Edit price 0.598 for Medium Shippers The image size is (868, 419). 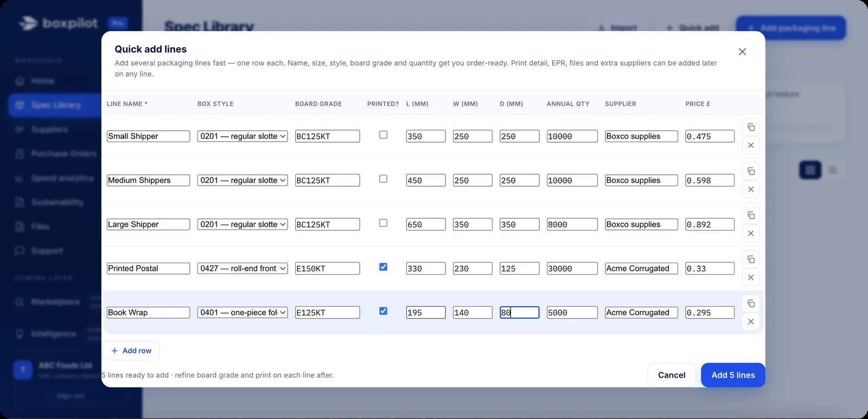710,180
